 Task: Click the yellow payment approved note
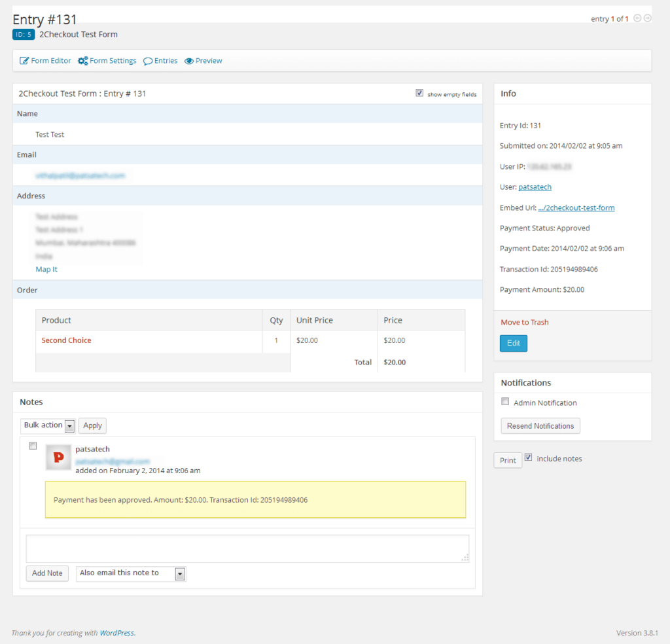click(256, 499)
